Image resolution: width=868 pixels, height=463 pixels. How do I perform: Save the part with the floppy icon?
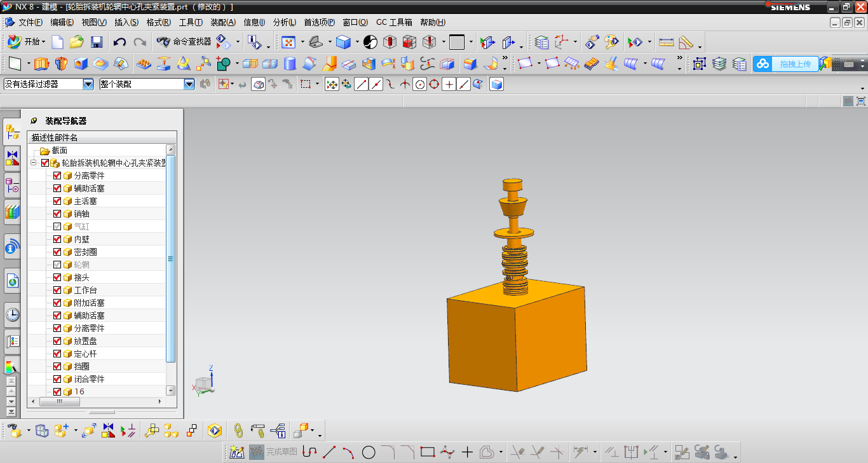pos(97,43)
